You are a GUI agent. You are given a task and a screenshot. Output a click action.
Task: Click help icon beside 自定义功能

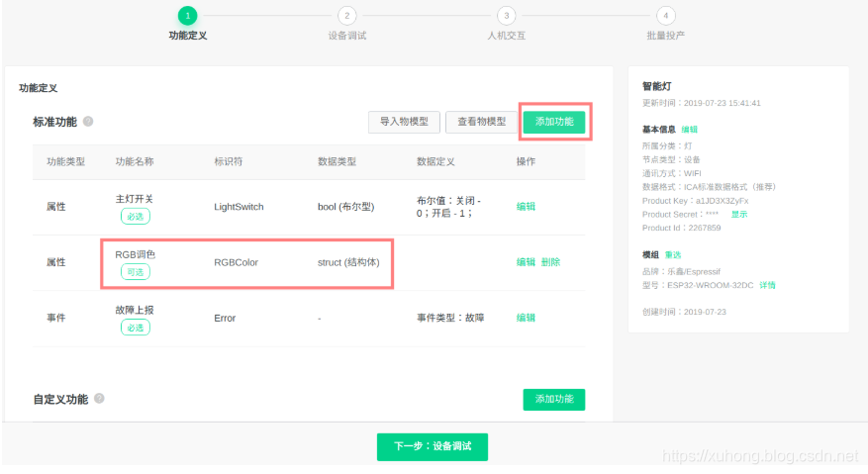[x=99, y=398]
